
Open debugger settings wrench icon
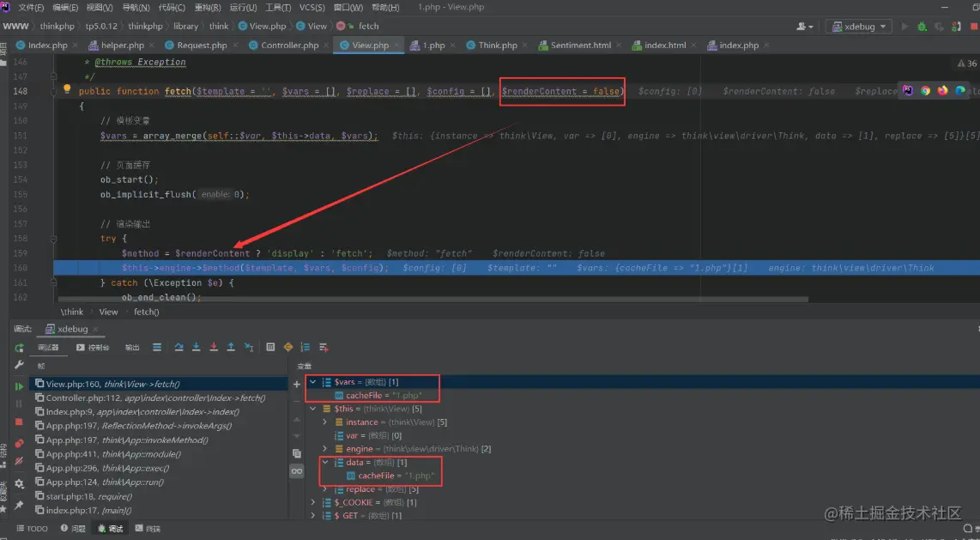(x=20, y=366)
